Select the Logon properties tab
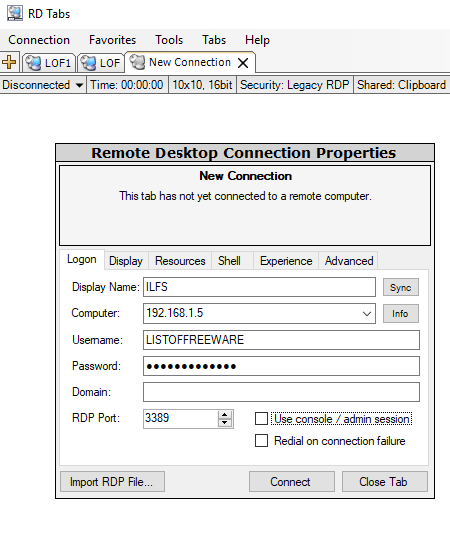The image size is (450, 549). (82, 259)
